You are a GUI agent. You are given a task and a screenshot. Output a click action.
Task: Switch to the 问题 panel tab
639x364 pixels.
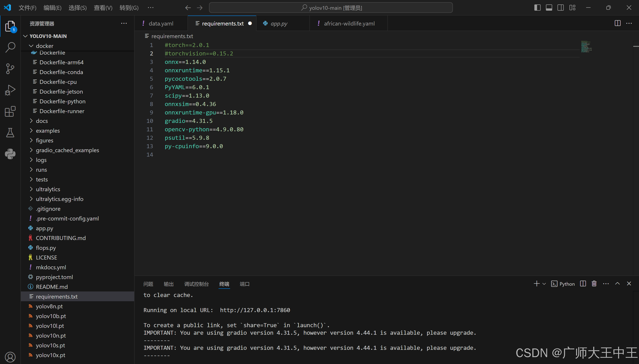point(148,284)
